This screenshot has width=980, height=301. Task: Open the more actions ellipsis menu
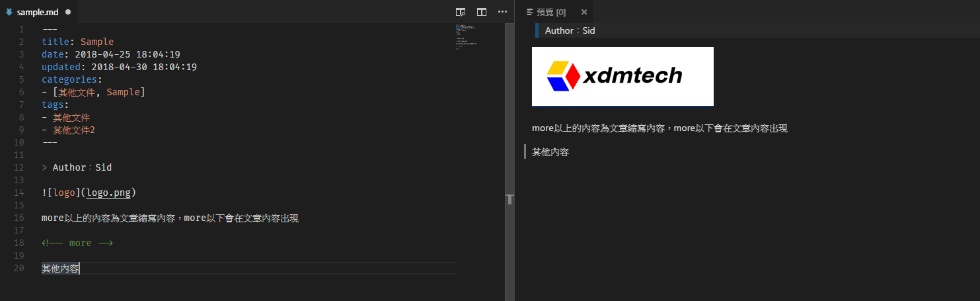502,12
